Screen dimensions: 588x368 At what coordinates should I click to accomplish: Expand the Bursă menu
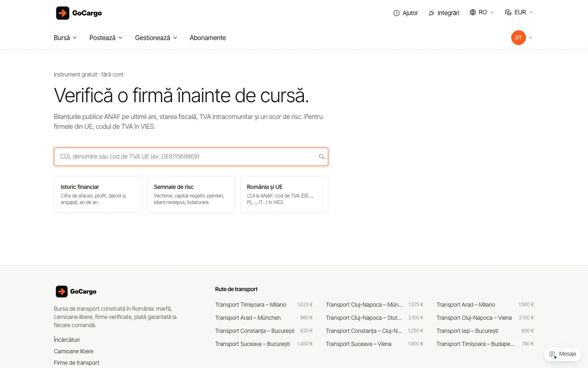click(x=65, y=38)
